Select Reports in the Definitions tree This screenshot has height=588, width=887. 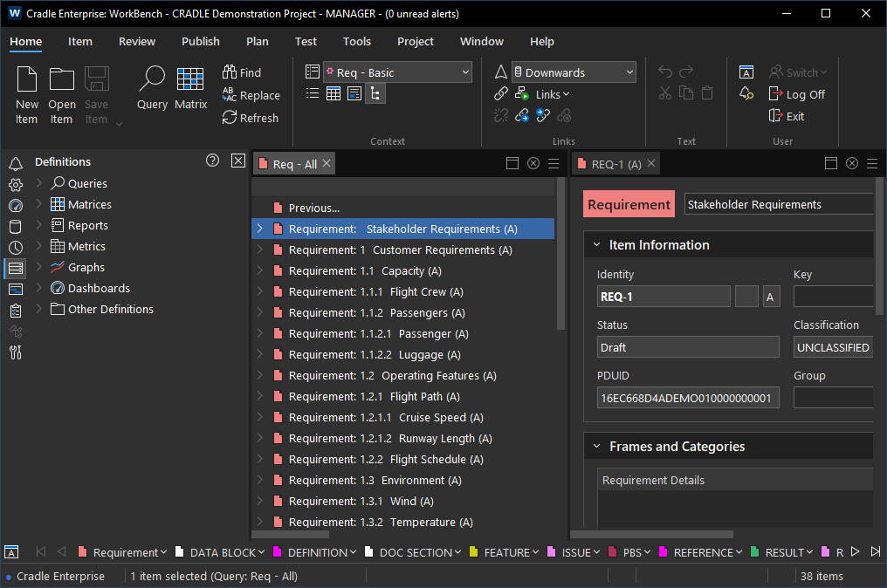click(87, 225)
